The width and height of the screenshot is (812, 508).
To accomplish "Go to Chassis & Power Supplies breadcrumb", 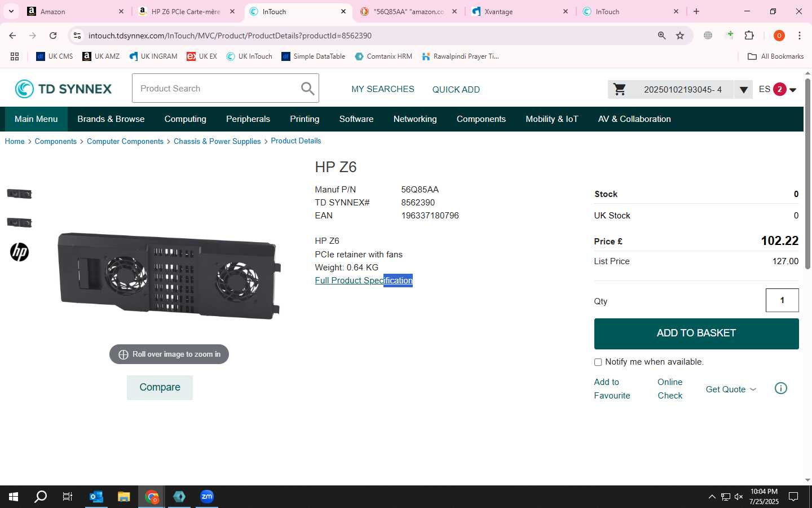I will (x=217, y=142).
